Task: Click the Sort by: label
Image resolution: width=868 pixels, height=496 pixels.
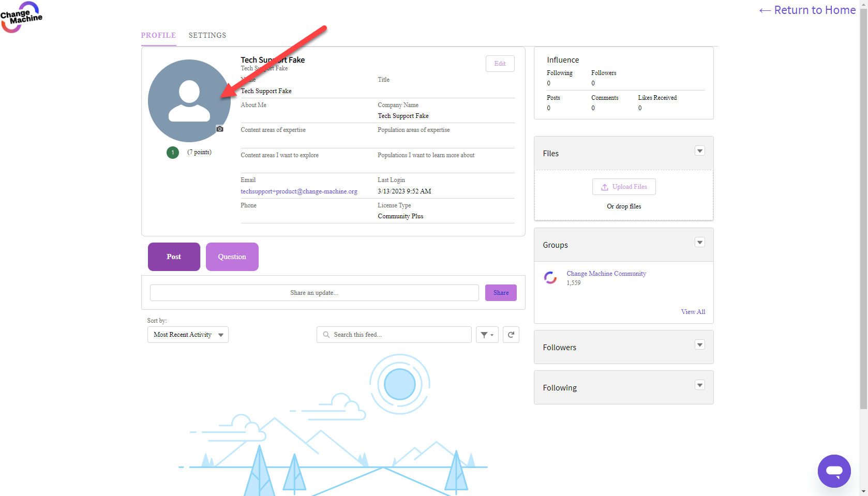Action: (x=157, y=321)
